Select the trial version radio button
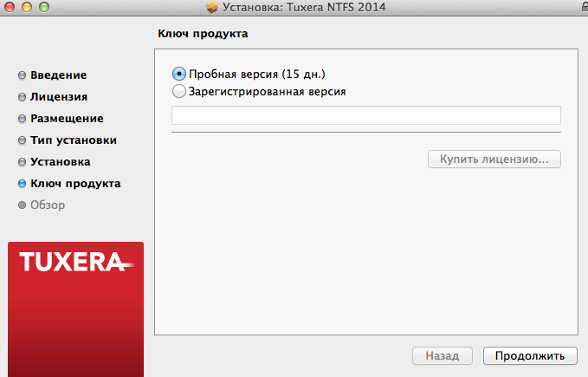Screen dimensions: 588x377 [x=179, y=74]
